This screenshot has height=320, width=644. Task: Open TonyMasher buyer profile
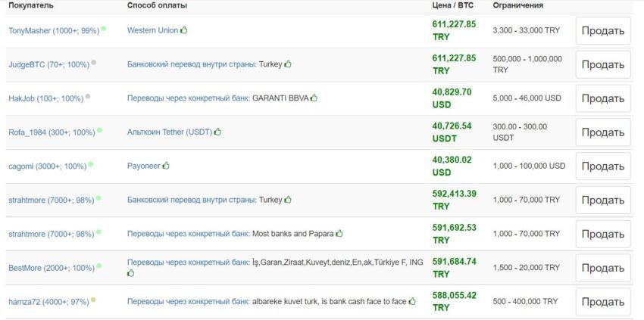point(54,31)
